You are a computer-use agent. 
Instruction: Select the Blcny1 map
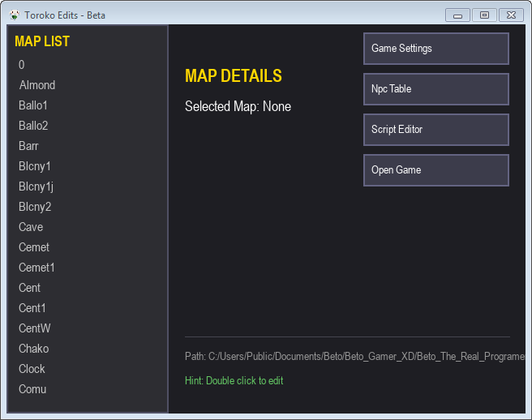35,166
